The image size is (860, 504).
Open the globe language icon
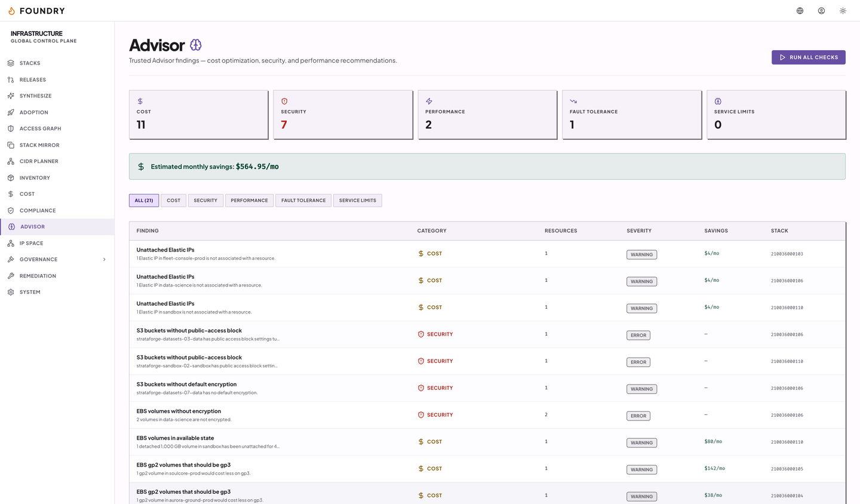(800, 11)
